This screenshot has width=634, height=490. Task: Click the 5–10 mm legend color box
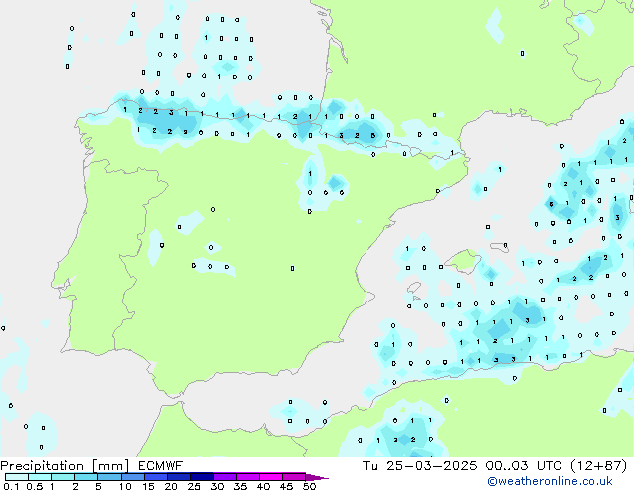click(x=109, y=477)
